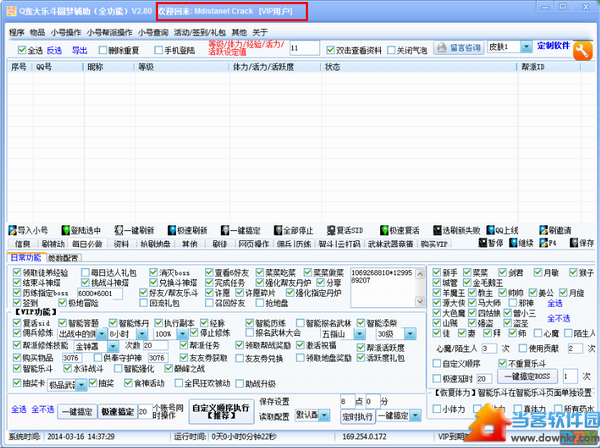Open the 8小时 duration dropdown
Image resolution: width=600 pixels, height=448 pixels.
(142, 334)
